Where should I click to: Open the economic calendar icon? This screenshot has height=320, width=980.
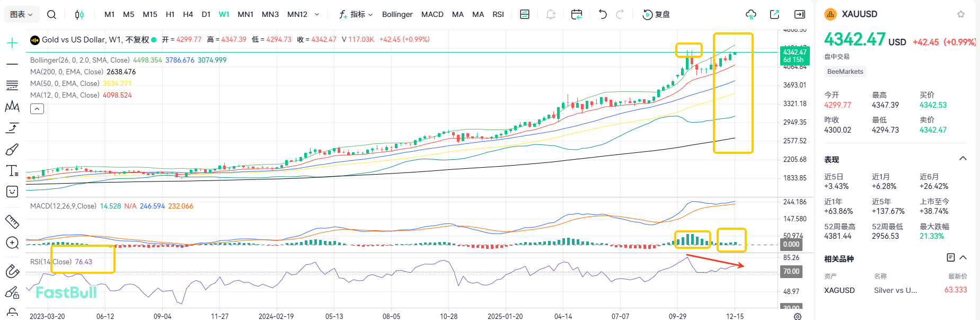tap(577, 14)
